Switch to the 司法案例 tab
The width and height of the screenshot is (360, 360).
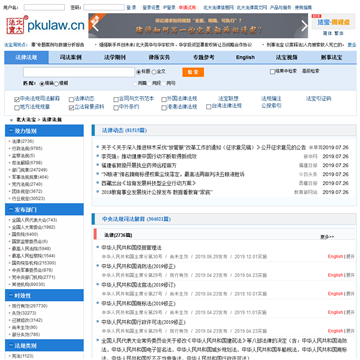71,57
